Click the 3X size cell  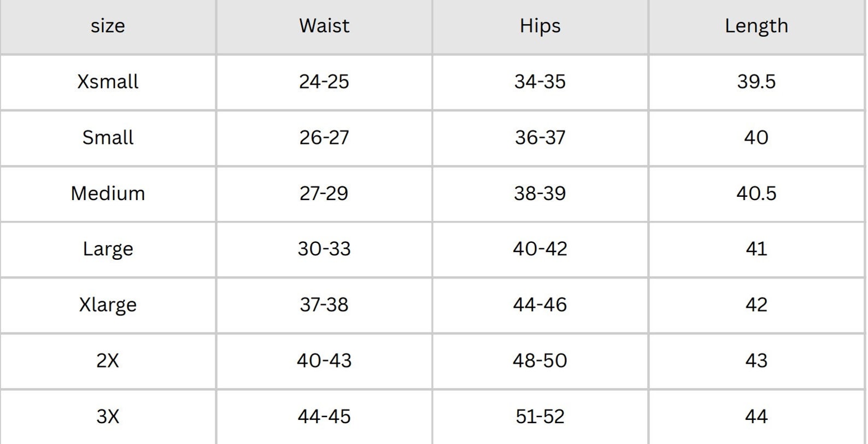108,416
